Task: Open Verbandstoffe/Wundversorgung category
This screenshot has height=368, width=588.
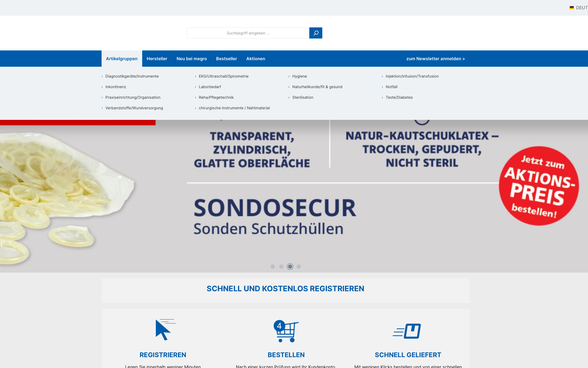Action: [134, 108]
